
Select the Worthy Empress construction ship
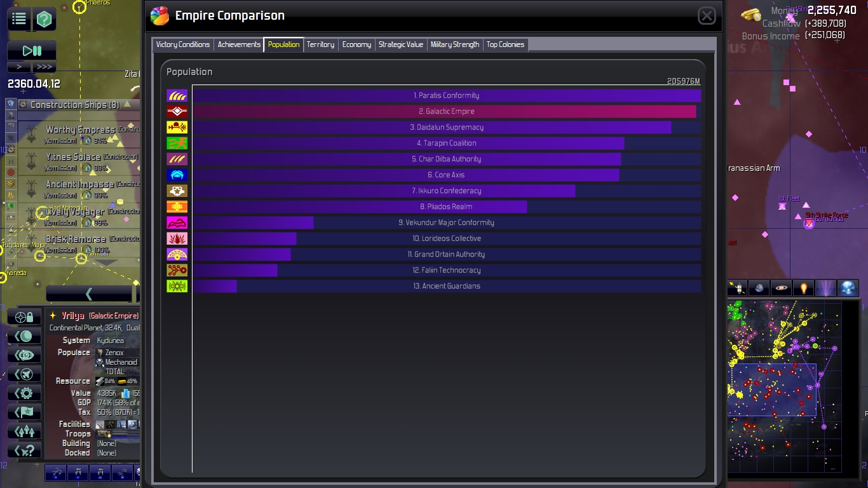click(79, 134)
